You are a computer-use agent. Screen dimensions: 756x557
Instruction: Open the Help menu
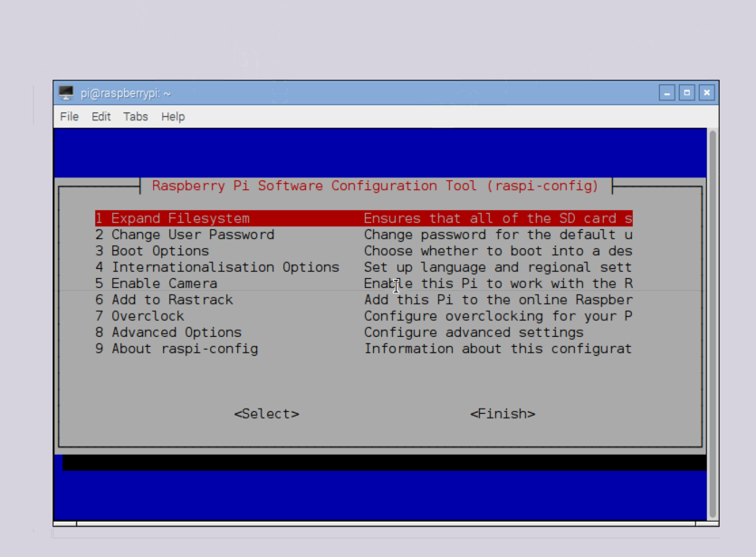point(173,117)
